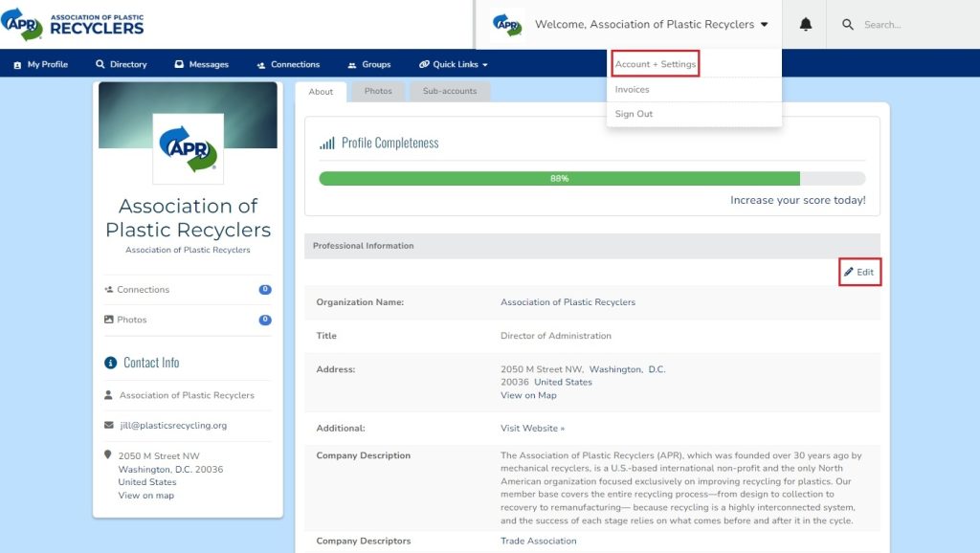Expand the Welcome account dropdown arrow
980x553 pixels.
765,25
